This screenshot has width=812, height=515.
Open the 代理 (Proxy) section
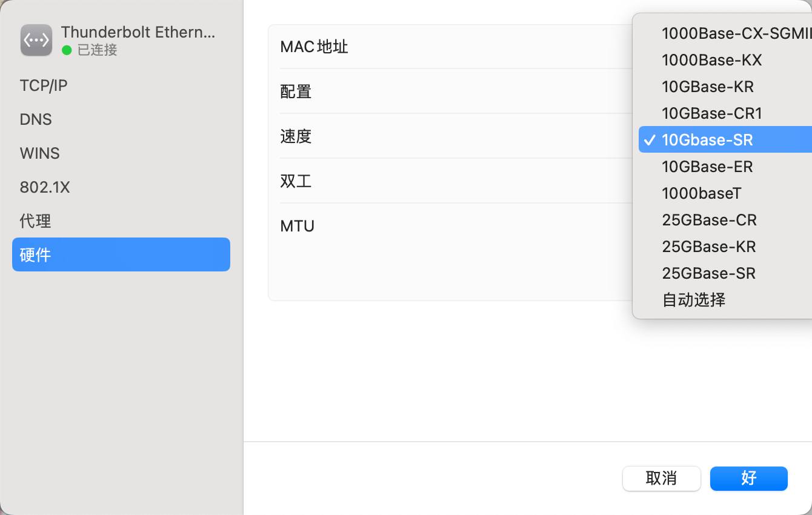35,221
